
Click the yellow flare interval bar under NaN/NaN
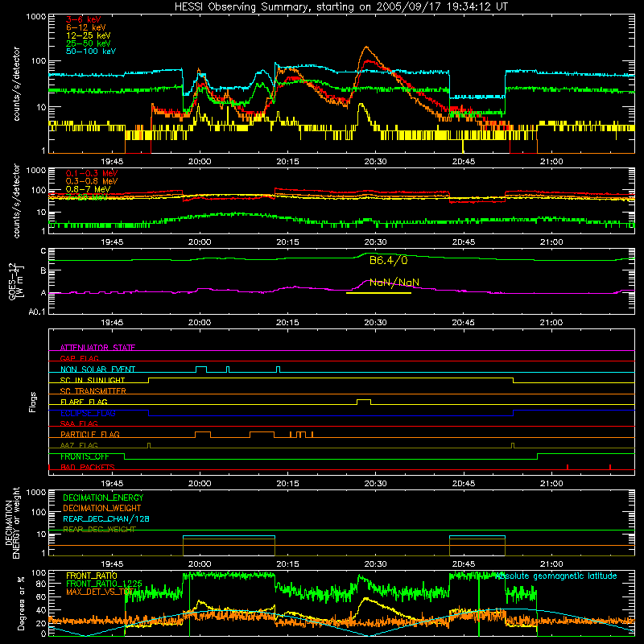[378, 293]
